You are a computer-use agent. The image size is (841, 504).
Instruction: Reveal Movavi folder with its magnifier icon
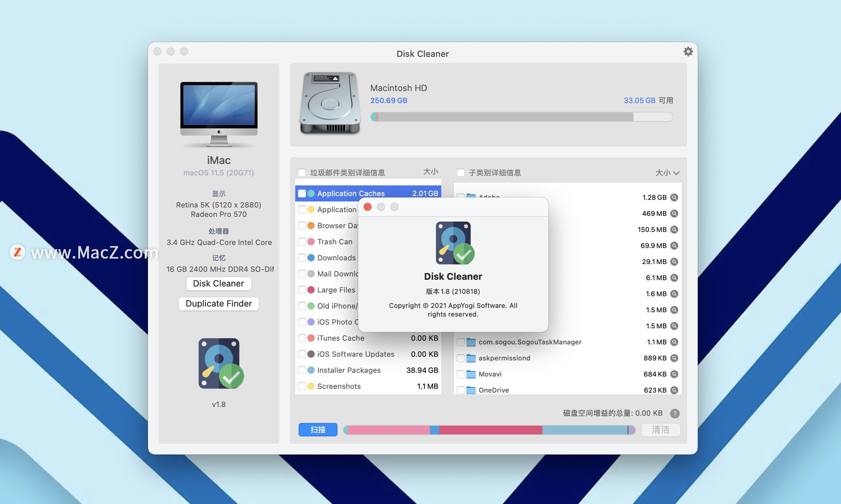click(674, 374)
